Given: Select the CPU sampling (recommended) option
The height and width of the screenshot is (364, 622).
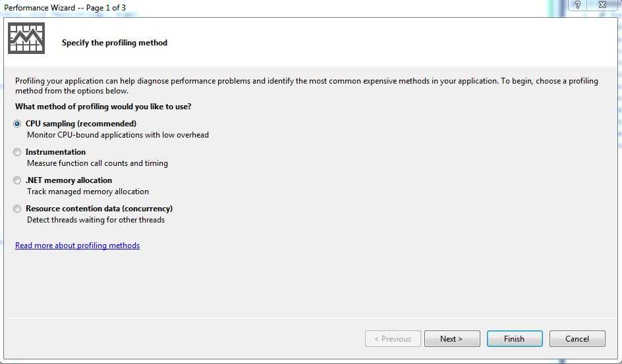Looking at the screenshot, I should 18,124.
